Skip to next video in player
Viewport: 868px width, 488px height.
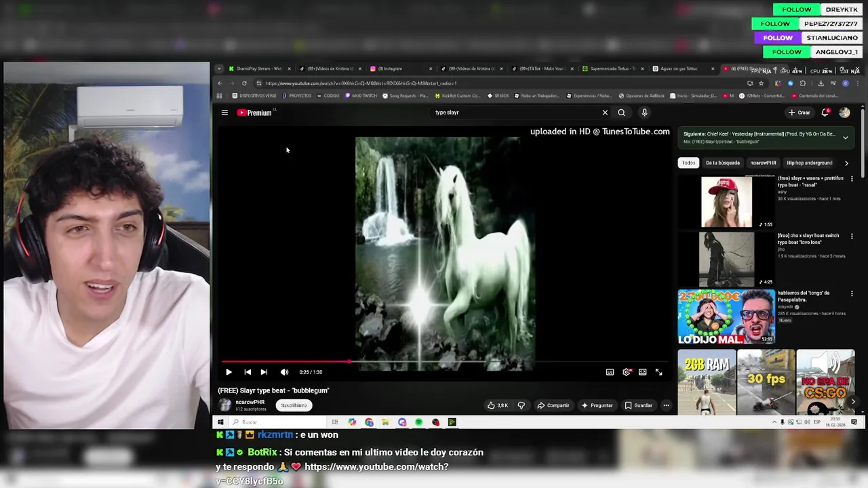[x=264, y=372]
